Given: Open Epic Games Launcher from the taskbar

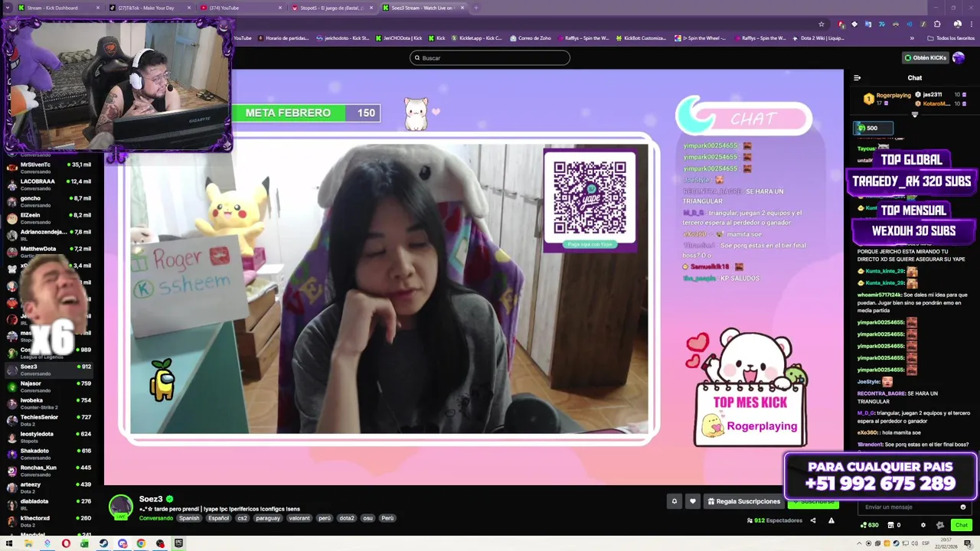Looking at the screenshot, I should [x=178, y=543].
